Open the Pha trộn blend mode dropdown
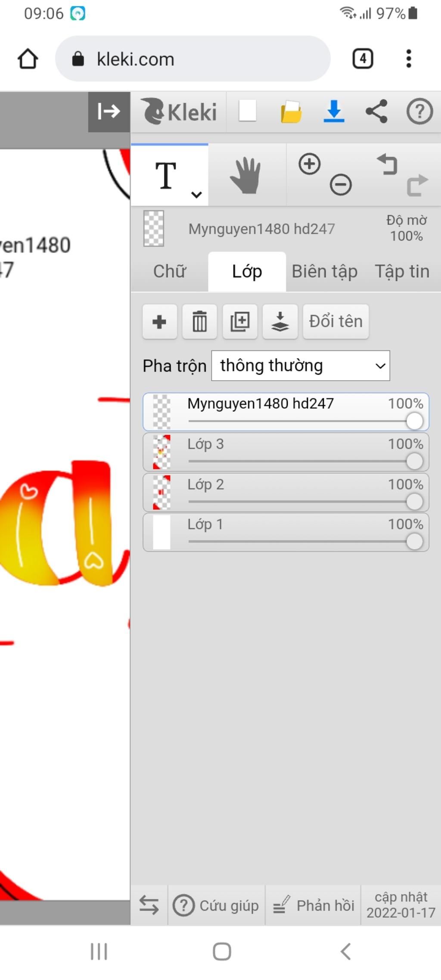The width and height of the screenshot is (441, 980). point(300,366)
